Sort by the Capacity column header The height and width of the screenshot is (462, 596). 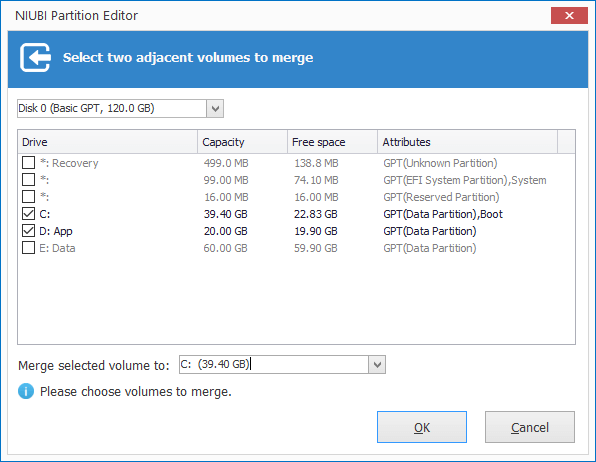tap(242, 142)
